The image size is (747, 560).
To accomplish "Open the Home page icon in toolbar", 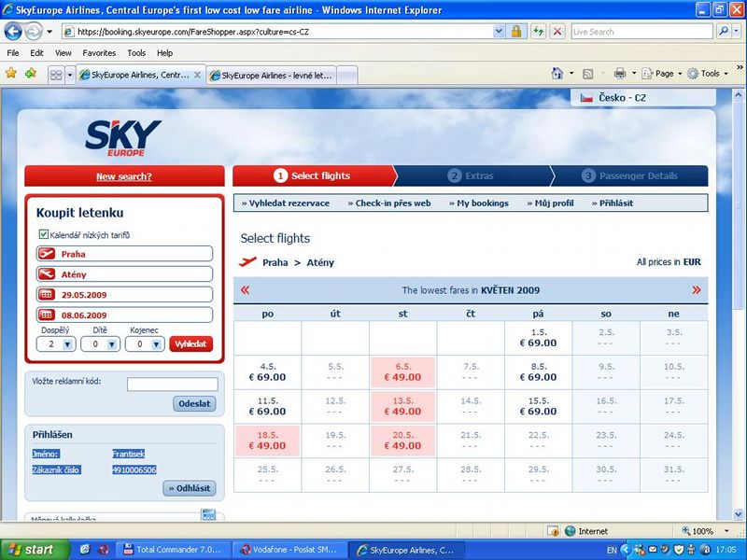I will pos(557,74).
